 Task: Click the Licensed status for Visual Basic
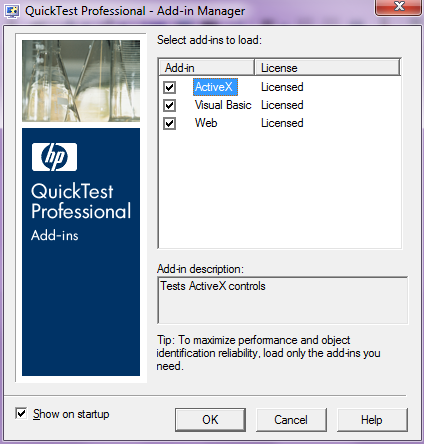pos(282,105)
